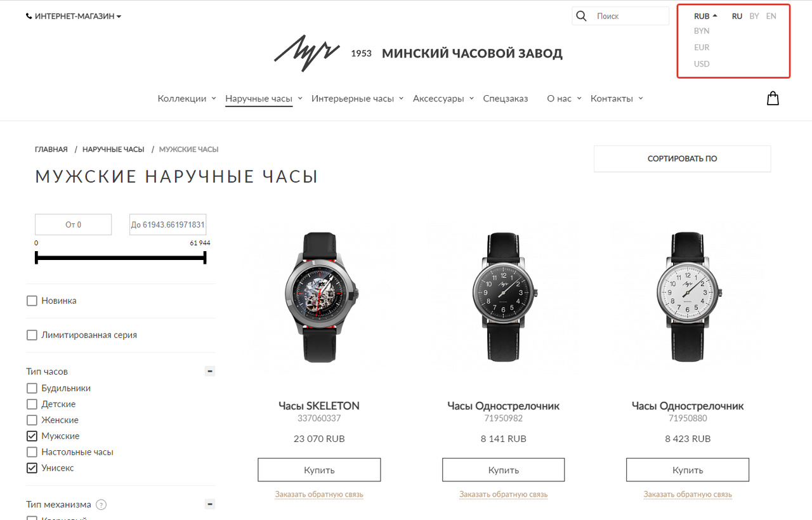The height and width of the screenshot is (520, 812).
Task: Expand the Коллекции menu chevron
Action: click(214, 98)
